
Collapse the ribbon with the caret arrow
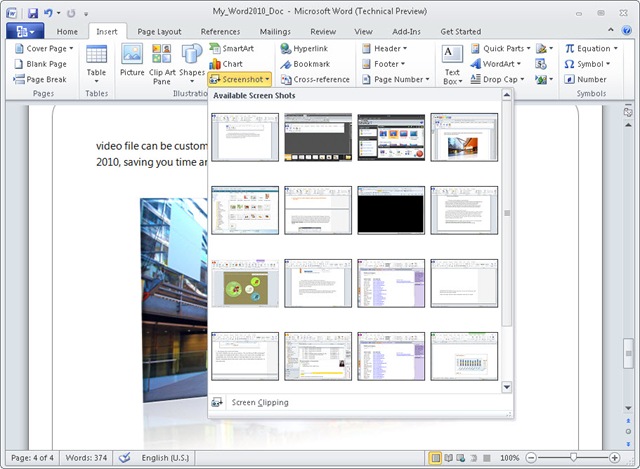611,30
